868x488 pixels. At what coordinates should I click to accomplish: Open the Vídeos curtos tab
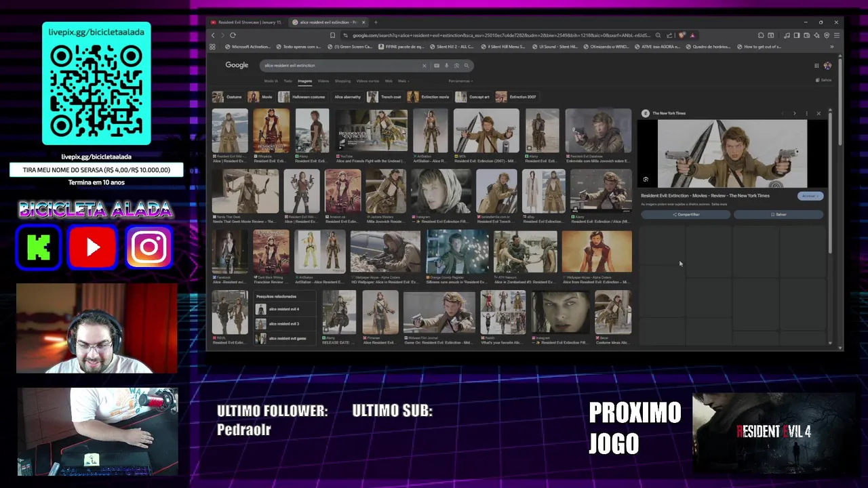(x=368, y=81)
